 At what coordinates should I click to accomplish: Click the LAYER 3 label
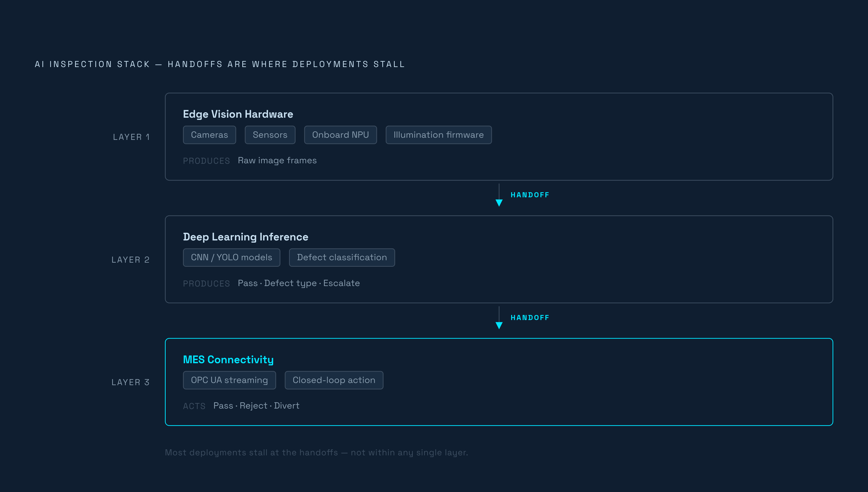tap(130, 382)
